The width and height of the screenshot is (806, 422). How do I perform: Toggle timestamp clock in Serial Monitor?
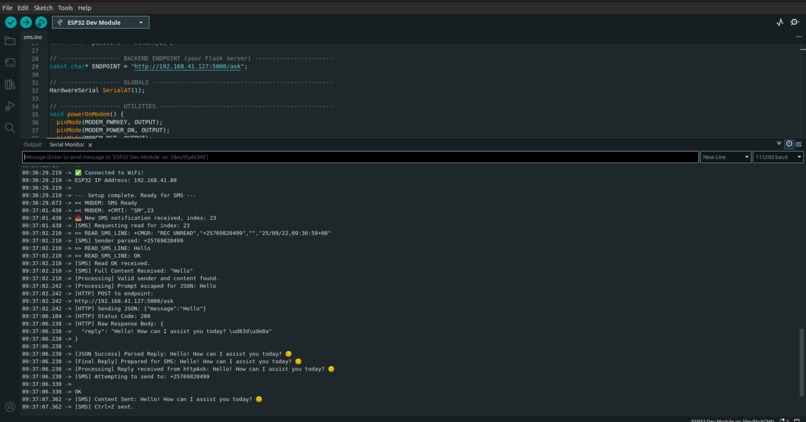point(789,144)
